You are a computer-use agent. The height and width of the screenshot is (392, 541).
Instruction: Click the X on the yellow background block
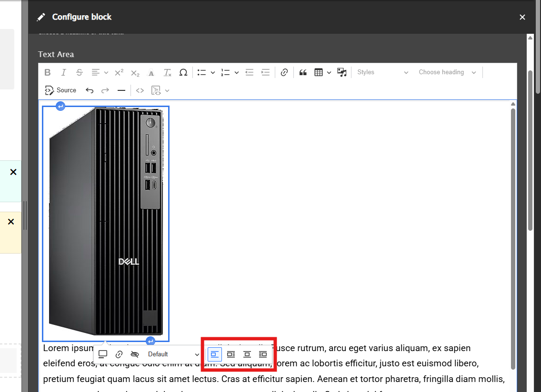[11, 222]
